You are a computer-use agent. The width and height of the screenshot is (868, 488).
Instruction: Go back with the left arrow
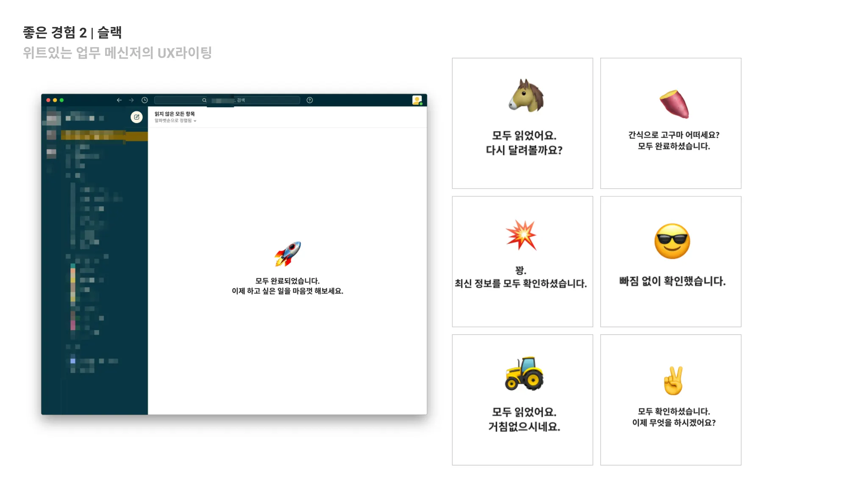[119, 100]
